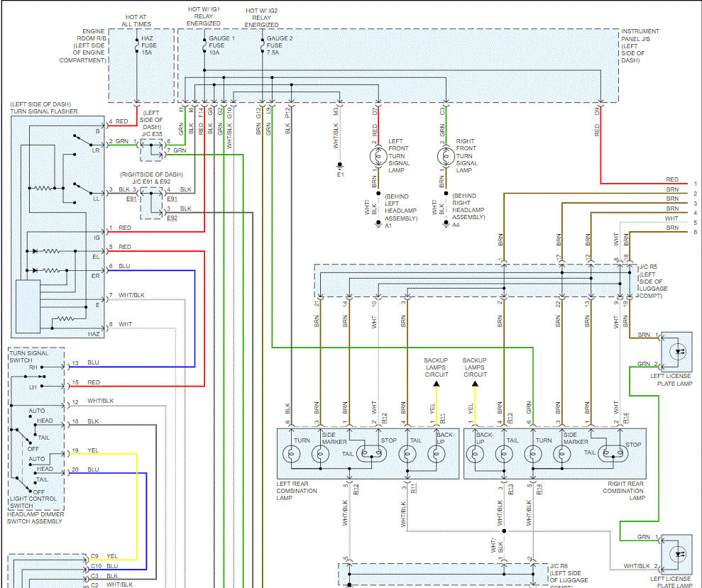Select the SIDE MARKER bulb in left rear lamp
Screen dimensions: 702x588
tap(320, 455)
